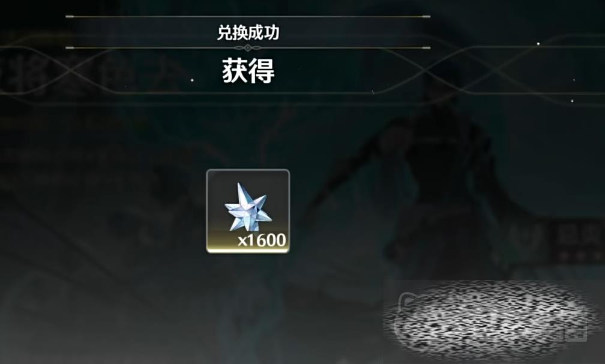The height and width of the screenshot is (364, 605).
Task: Click the golden line above 兑换成功
Action: 248,17
